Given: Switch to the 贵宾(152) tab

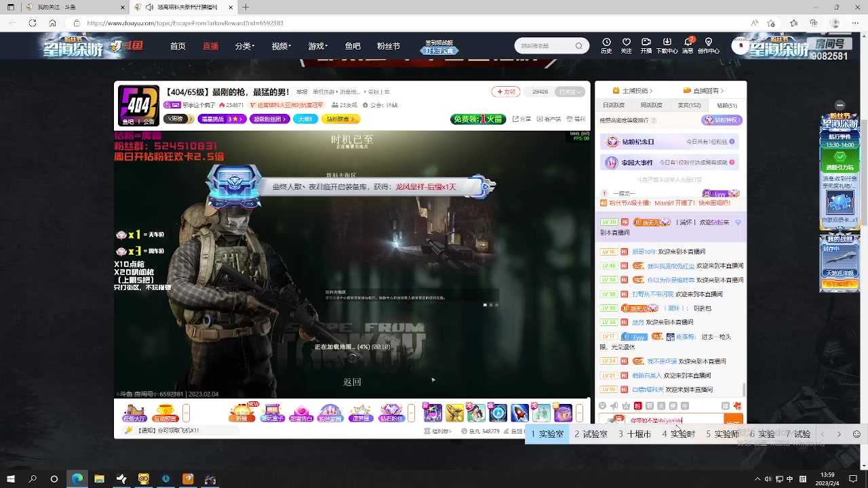Looking at the screenshot, I should [689, 105].
